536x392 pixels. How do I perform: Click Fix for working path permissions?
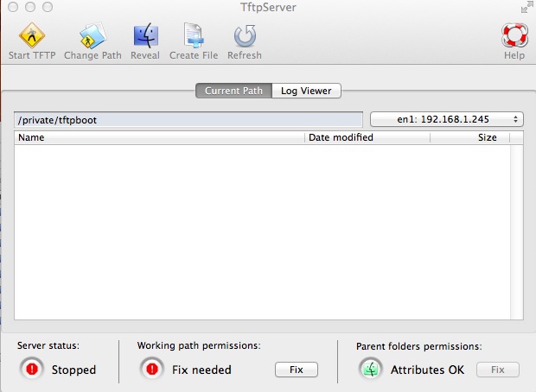pos(297,370)
